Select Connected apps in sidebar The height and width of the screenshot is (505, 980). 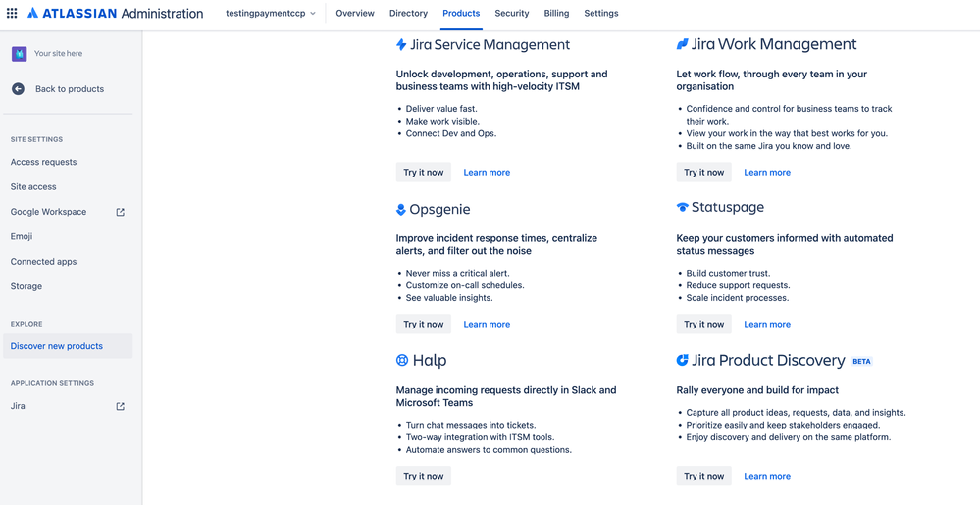68,262
